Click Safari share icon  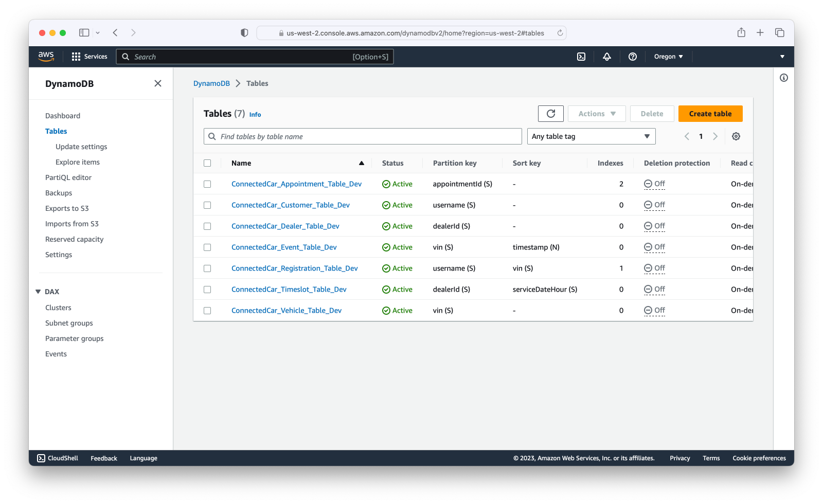(741, 32)
